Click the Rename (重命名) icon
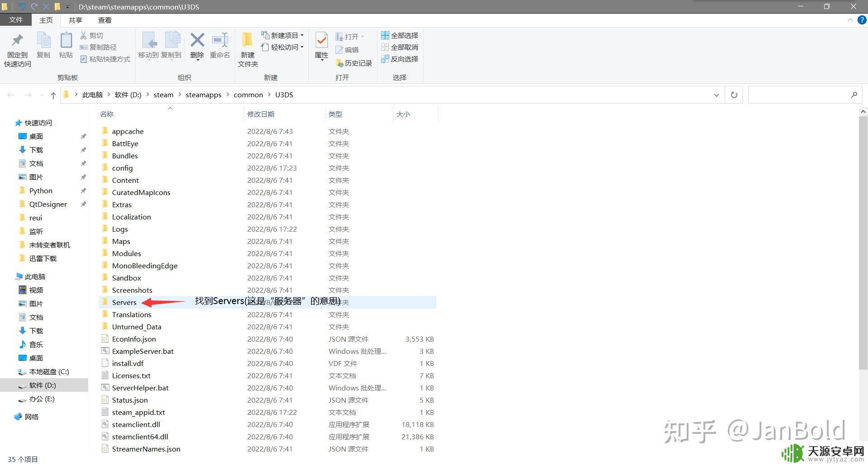 coord(220,40)
